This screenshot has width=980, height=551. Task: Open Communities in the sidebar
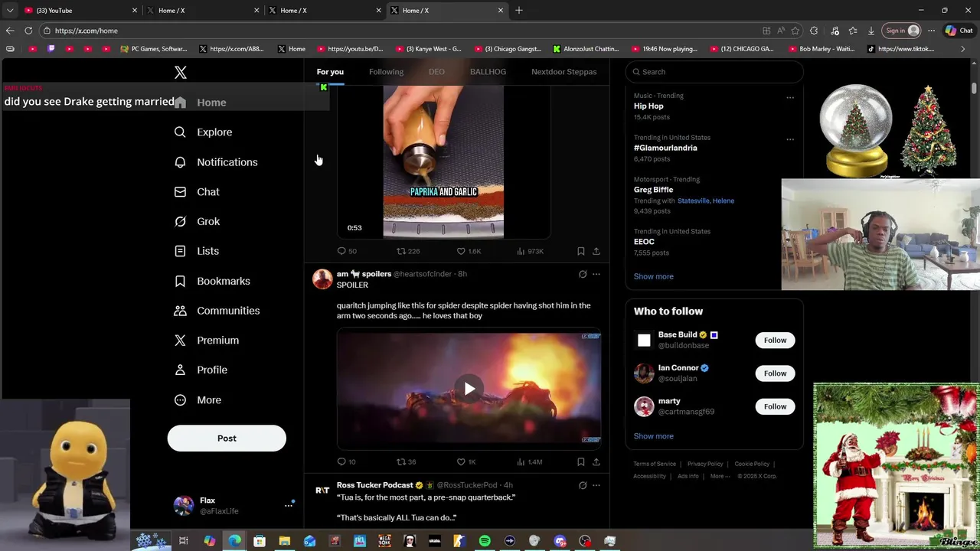coord(217,311)
